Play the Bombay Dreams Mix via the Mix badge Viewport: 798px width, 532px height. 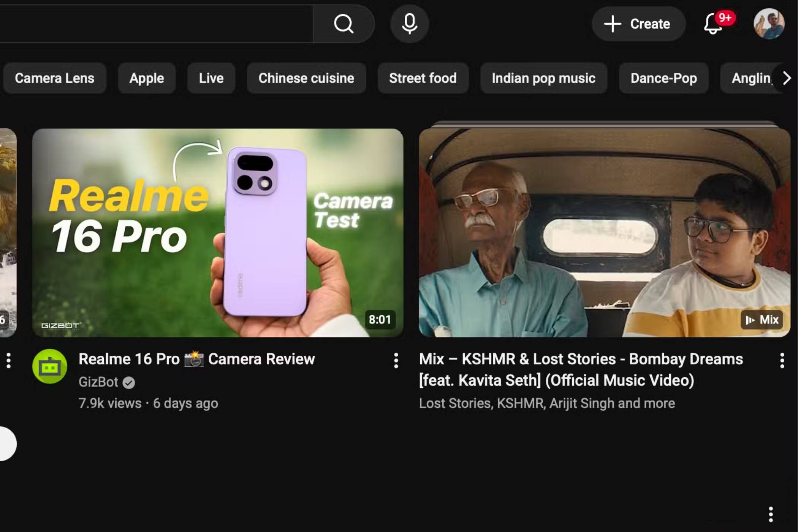(761, 320)
